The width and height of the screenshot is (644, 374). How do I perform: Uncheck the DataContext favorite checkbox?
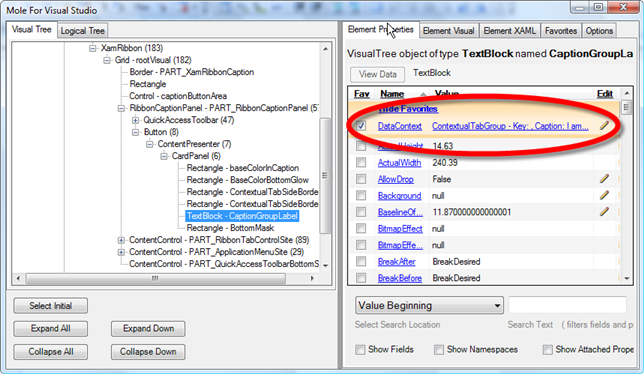point(361,126)
